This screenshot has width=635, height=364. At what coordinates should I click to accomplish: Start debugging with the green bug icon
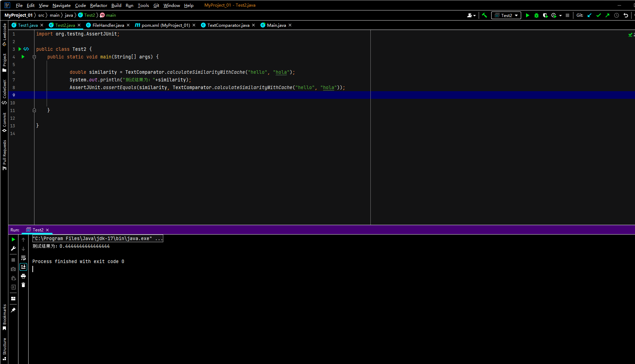point(536,15)
